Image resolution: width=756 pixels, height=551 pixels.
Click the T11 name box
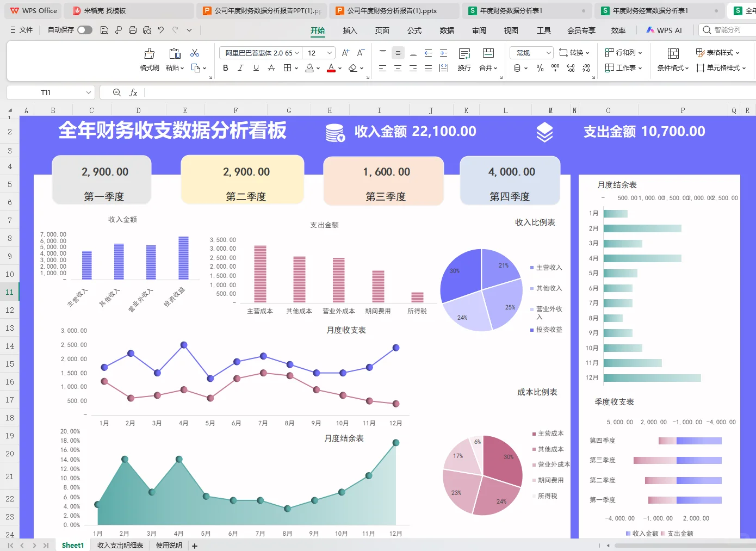(51, 92)
